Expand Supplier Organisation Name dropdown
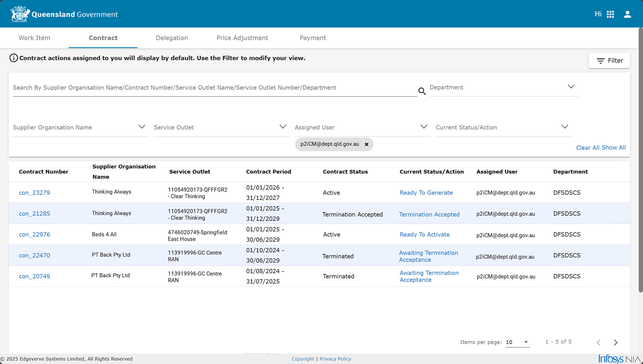The image size is (643, 364). coord(80,128)
